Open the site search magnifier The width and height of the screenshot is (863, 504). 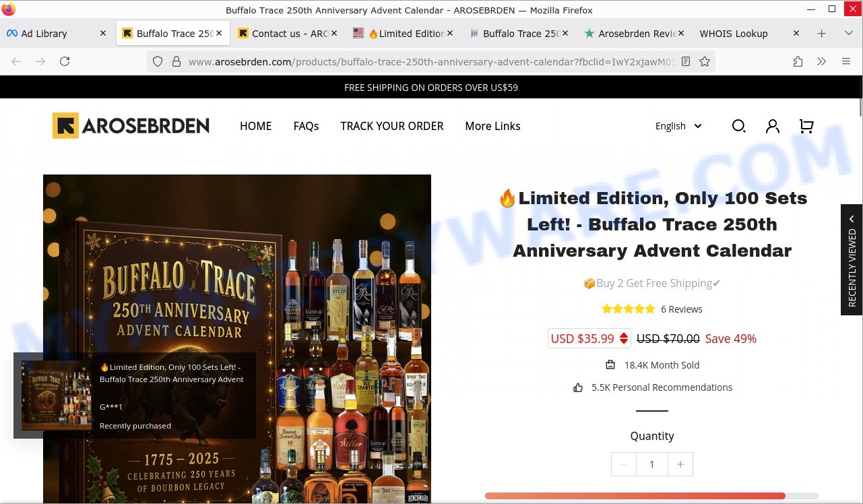738,126
